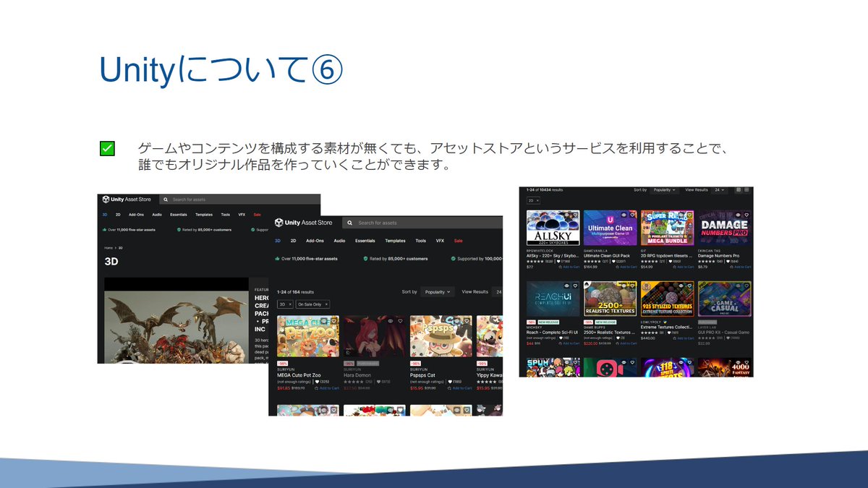The height and width of the screenshot is (488, 868).
Task: Click the Home breadcrumb link in the left screenshot
Action: click(x=108, y=248)
